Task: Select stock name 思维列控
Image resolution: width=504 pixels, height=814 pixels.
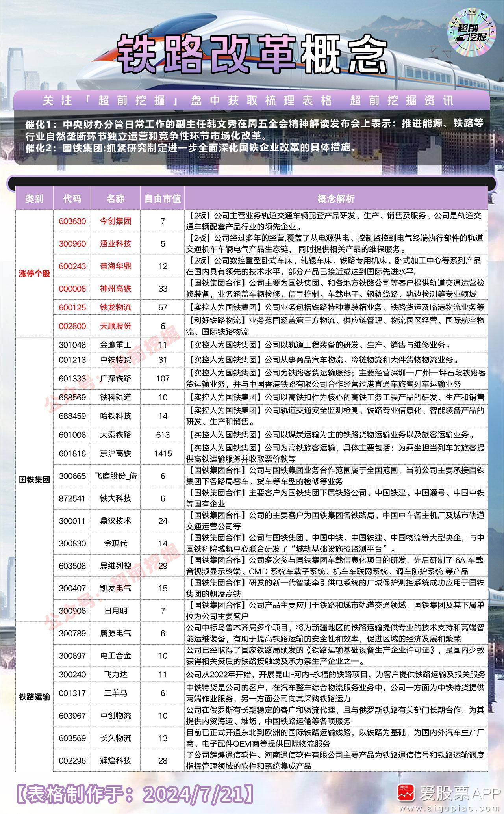Action: point(115,566)
